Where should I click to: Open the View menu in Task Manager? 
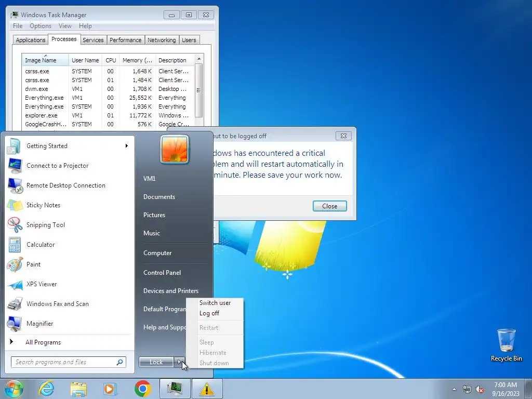click(65, 26)
